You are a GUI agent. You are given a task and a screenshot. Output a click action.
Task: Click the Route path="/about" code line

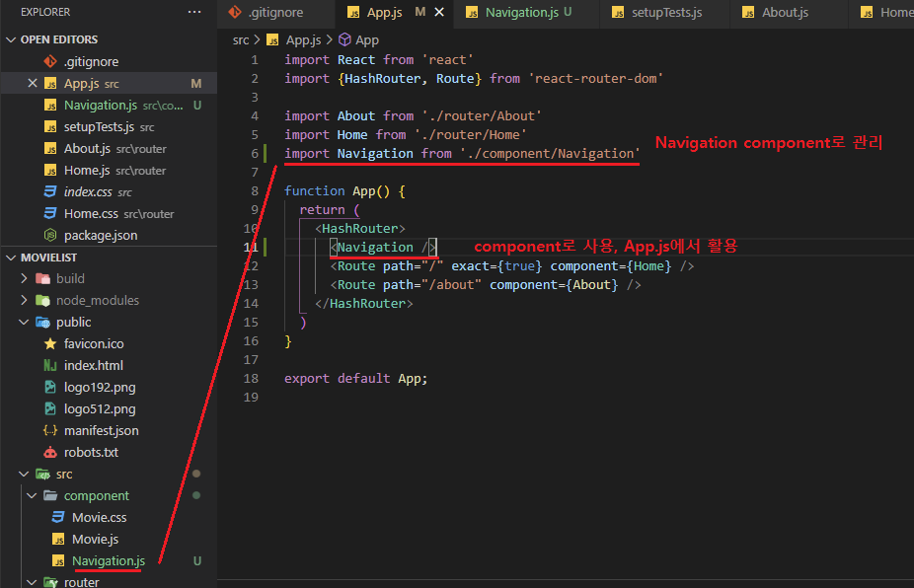click(485, 285)
